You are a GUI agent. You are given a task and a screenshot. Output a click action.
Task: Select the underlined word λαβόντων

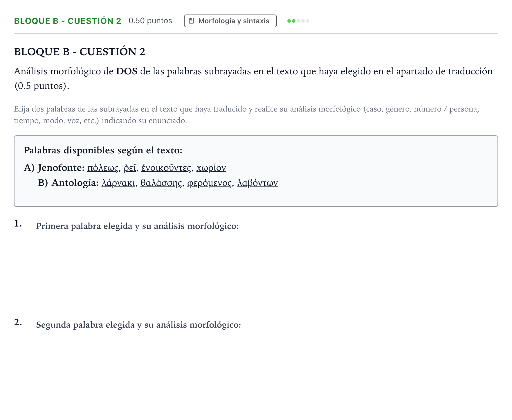[257, 183]
